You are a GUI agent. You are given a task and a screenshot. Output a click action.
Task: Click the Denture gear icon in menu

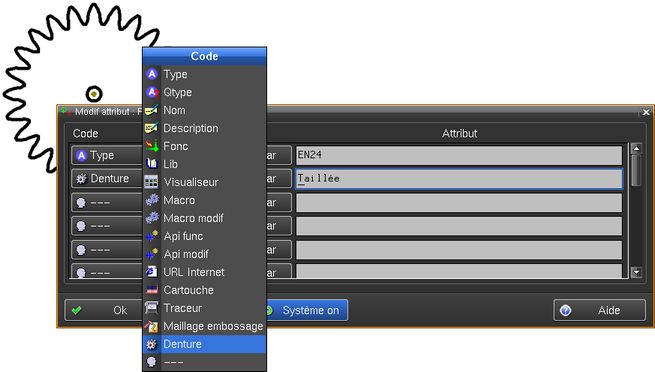(x=151, y=344)
